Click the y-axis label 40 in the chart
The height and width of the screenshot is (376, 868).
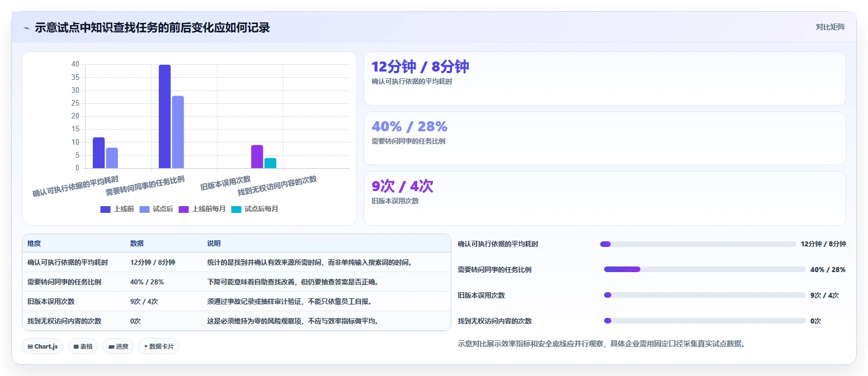click(76, 64)
